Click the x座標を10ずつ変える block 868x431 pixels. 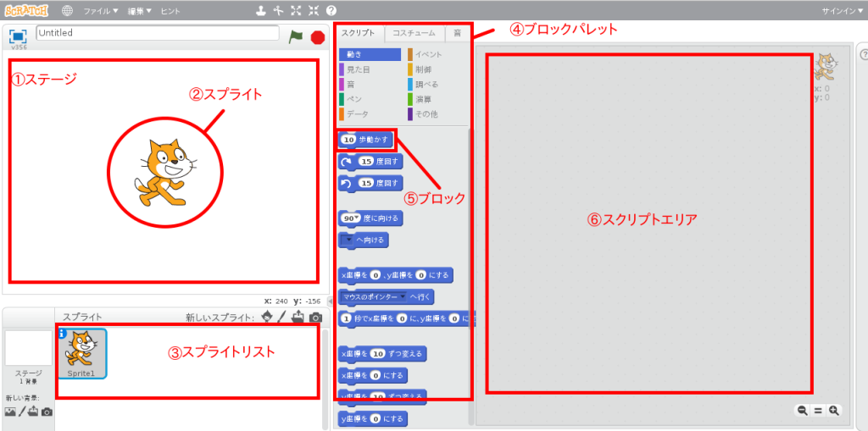pos(382,354)
